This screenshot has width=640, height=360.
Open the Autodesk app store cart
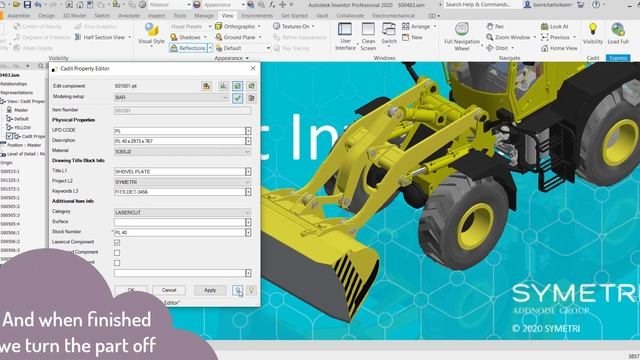click(580, 4)
